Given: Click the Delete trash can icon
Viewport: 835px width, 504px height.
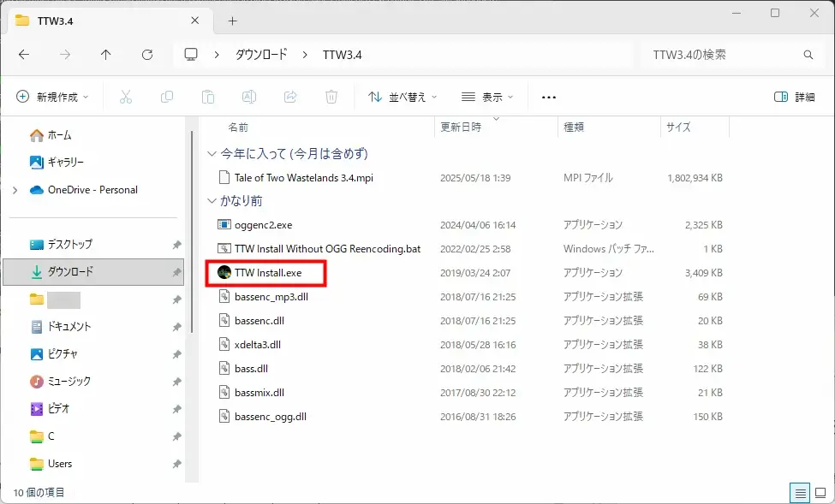Looking at the screenshot, I should click(331, 97).
